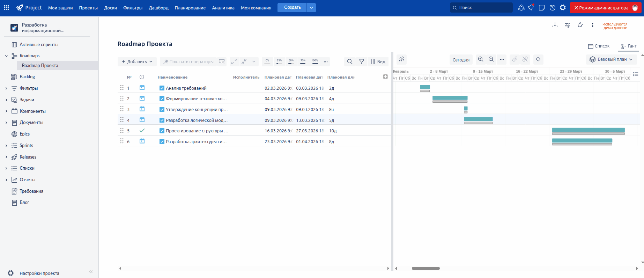Open the resources people icon in Gantt
This screenshot has width=644, height=278.
[x=402, y=59]
